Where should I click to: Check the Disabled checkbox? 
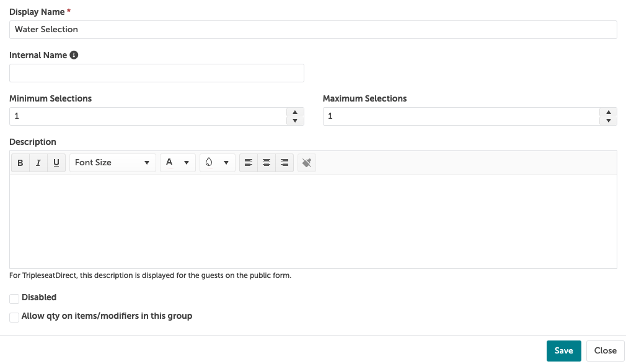14,298
